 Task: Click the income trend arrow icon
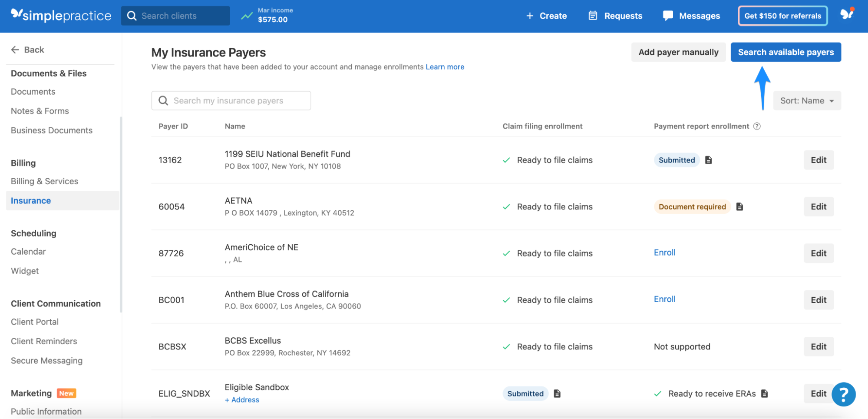click(246, 15)
